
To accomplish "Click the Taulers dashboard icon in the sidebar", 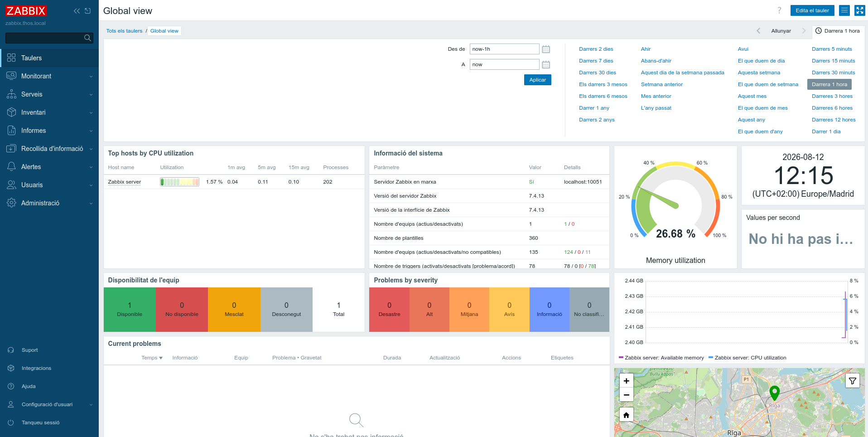I will (x=11, y=58).
